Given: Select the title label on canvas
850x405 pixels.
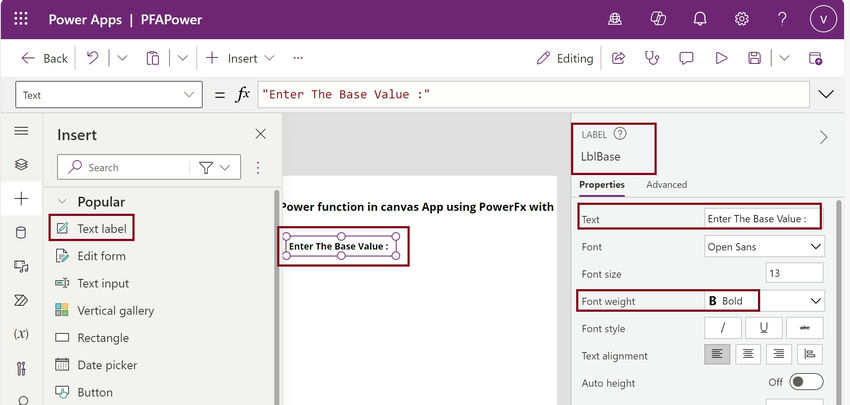Looking at the screenshot, I should (x=417, y=207).
